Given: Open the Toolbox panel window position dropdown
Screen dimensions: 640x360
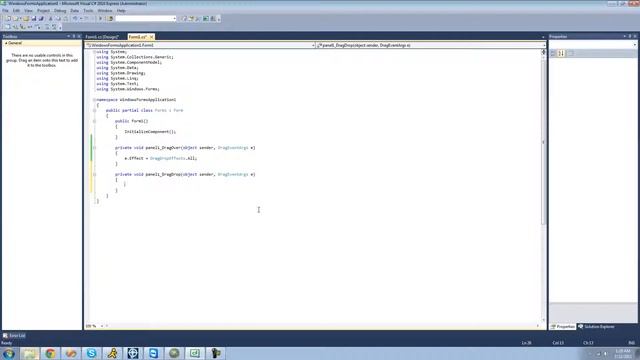Looking at the screenshot, I should point(69,36).
